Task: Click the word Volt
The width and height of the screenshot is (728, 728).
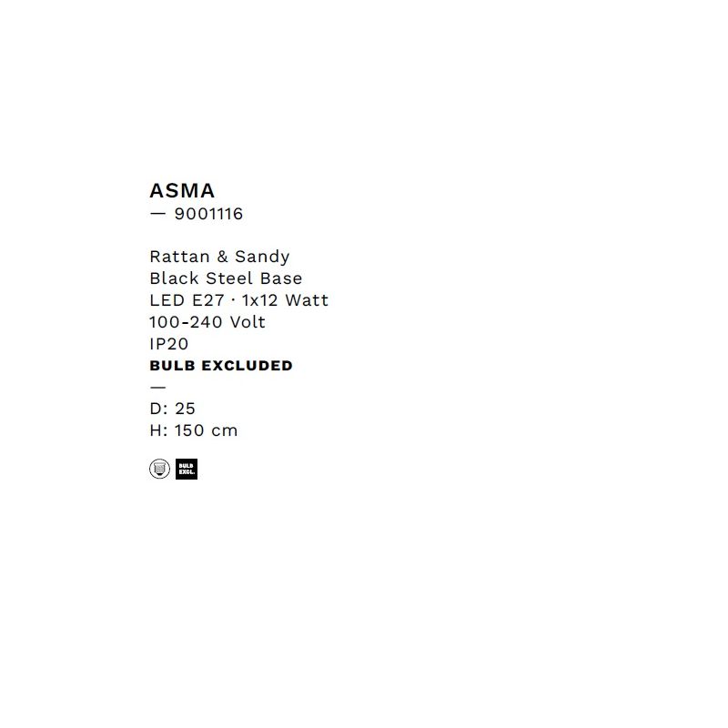Action: tap(248, 322)
